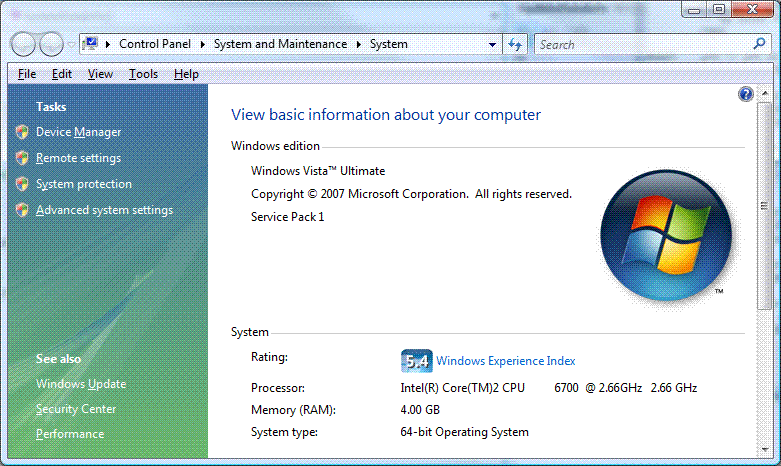This screenshot has height=466, width=781.
Task: Click the vertical scrollbar thumb
Action: (x=764, y=206)
